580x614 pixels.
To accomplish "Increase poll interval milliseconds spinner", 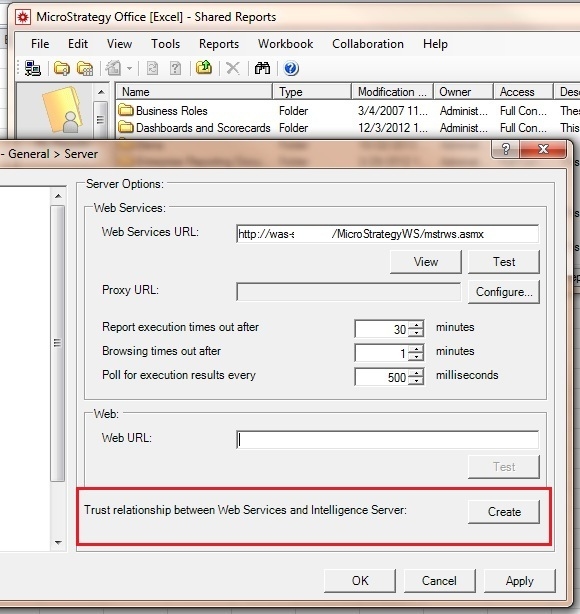I will point(416,372).
